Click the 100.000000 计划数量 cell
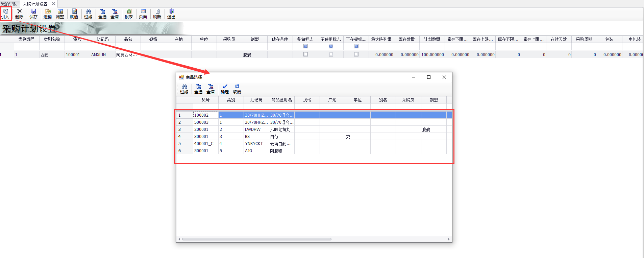 tap(432, 54)
